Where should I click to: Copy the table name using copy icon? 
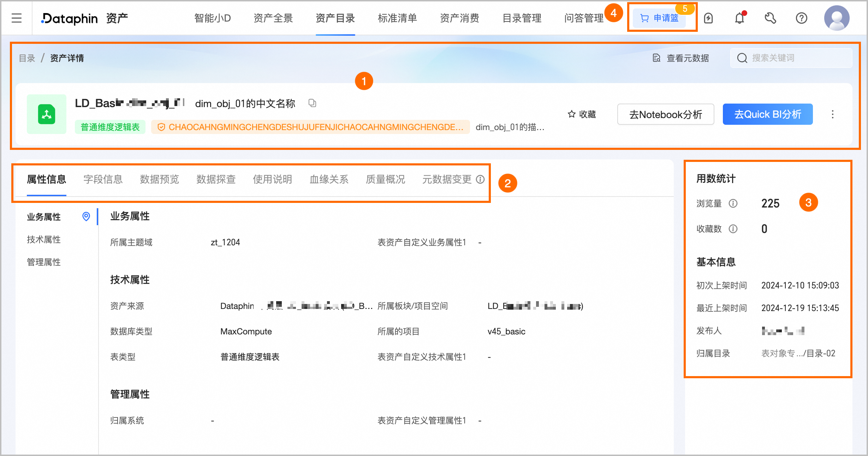(312, 103)
